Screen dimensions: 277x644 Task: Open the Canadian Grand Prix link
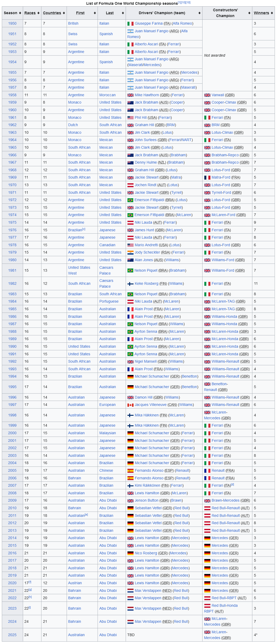click(107, 245)
